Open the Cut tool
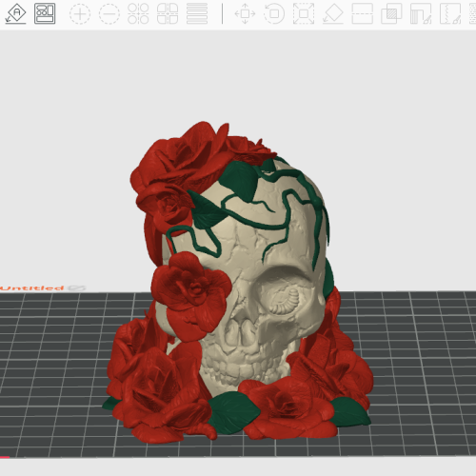The image size is (476, 476). coord(363,13)
